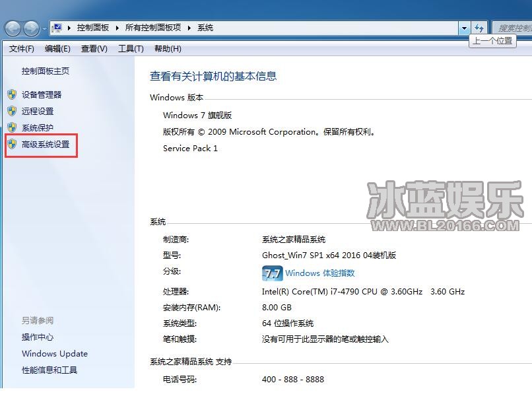Open Windows 体验指数 link
Viewport: 532px width, 410px height.
tap(320, 273)
